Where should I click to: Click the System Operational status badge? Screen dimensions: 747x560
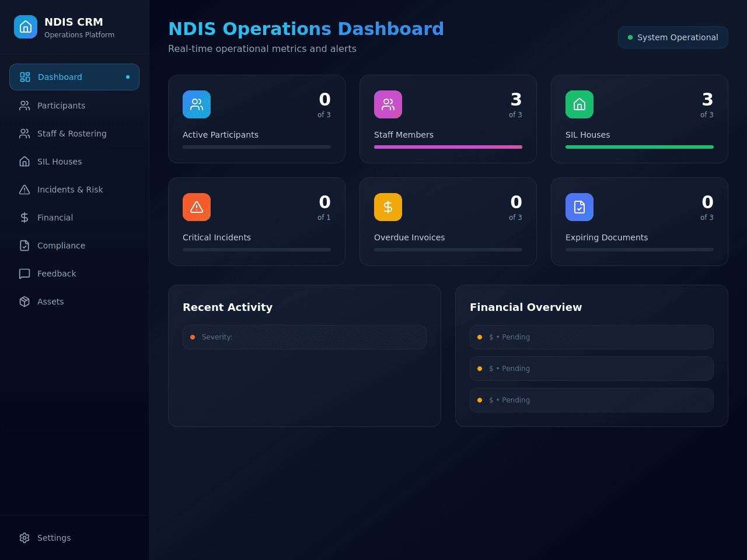pos(673,37)
